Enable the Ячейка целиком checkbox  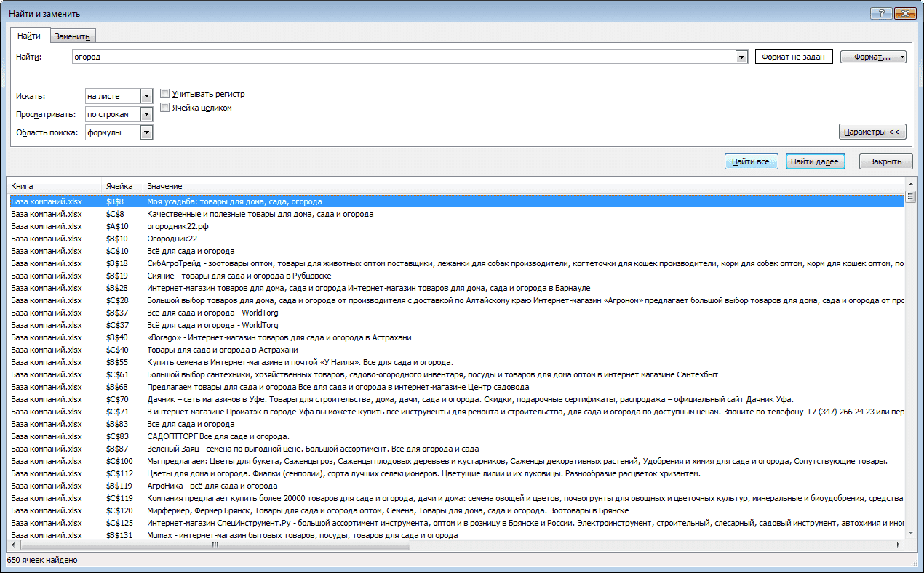[x=165, y=108]
